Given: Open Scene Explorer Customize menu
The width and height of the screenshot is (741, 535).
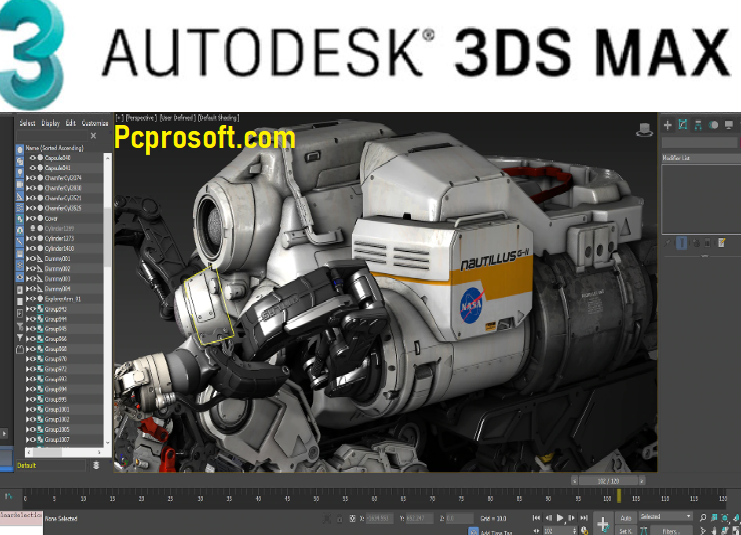Looking at the screenshot, I should [95, 123].
